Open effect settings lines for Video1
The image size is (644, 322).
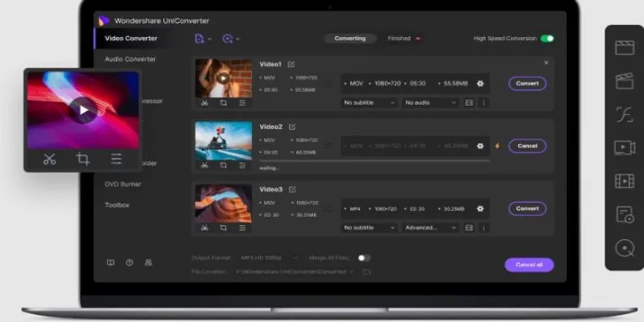pyautogui.click(x=242, y=103)
